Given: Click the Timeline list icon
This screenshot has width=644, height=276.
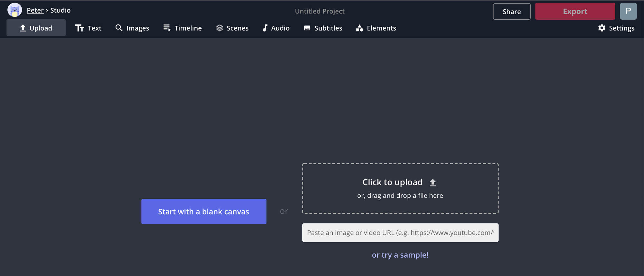Looking at the screenshot, I should click(167, 28).
